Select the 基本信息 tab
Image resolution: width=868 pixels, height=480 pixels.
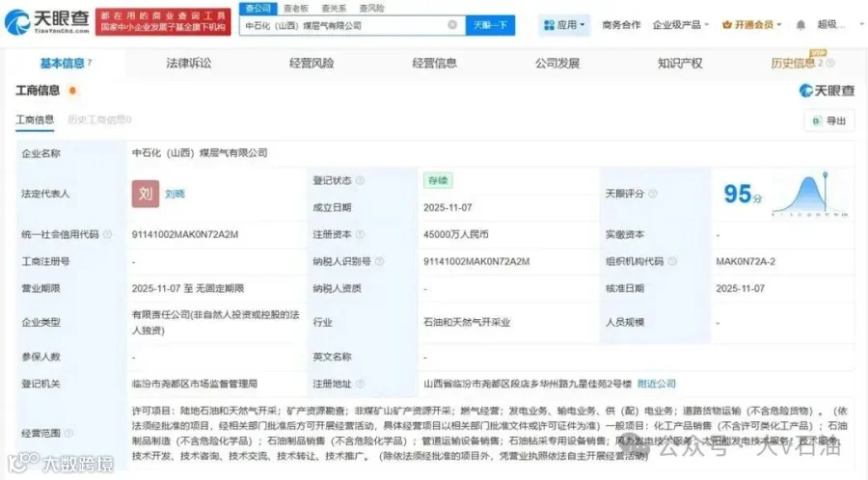point(66,63)
